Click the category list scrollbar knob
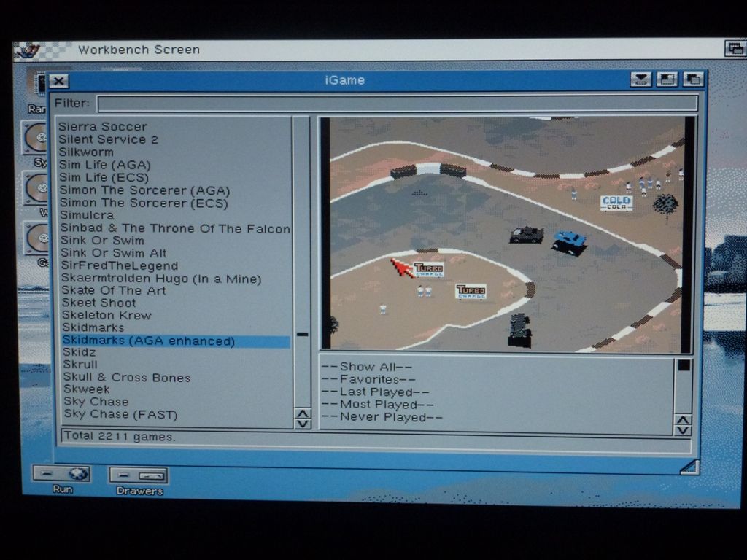The height and width of the screenshot is (560, 747). (x=684, y=365)
